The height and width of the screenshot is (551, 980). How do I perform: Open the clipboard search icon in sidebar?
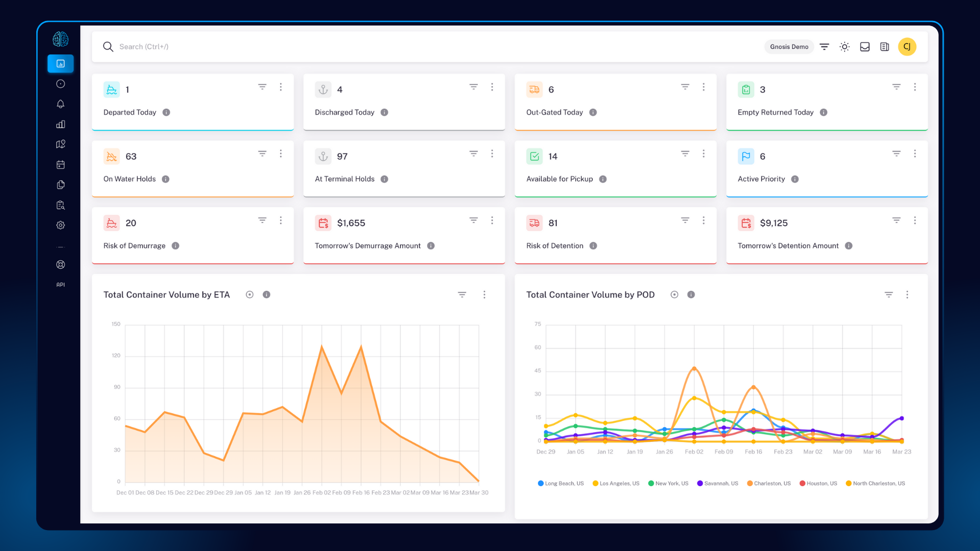[60, 205]
